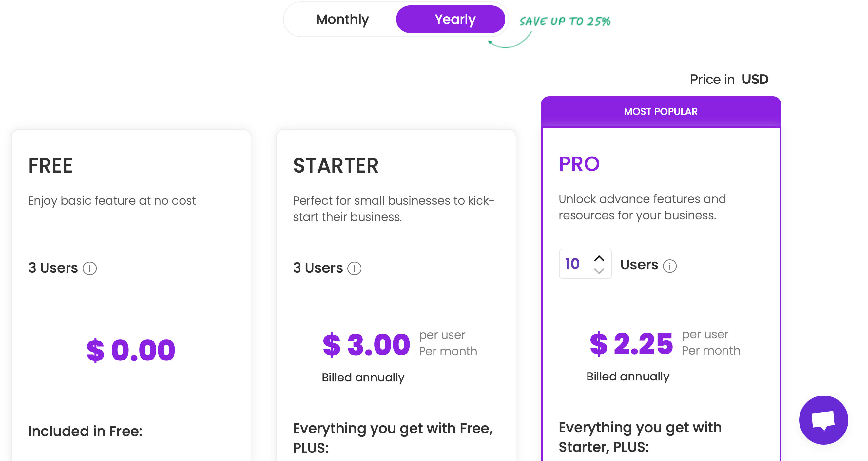Switch billing to Monthly

point(342,19)
